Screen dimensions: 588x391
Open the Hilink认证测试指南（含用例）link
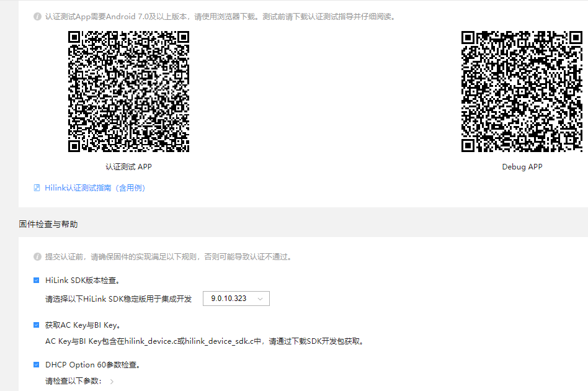[94, 187]
